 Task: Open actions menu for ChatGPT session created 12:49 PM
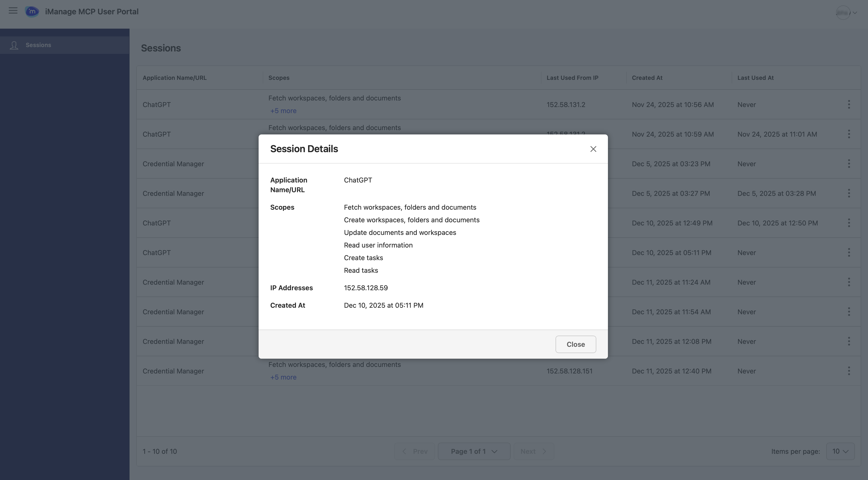(x=849, y=223)
